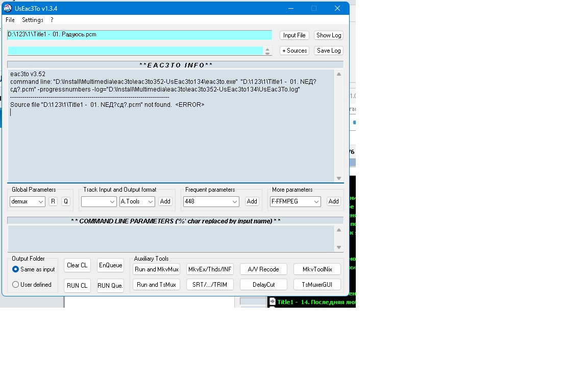The height and width of the screenshot is (368, 588).
Task: Select the 'Same as input' output folder option
Action: point(16,269)
